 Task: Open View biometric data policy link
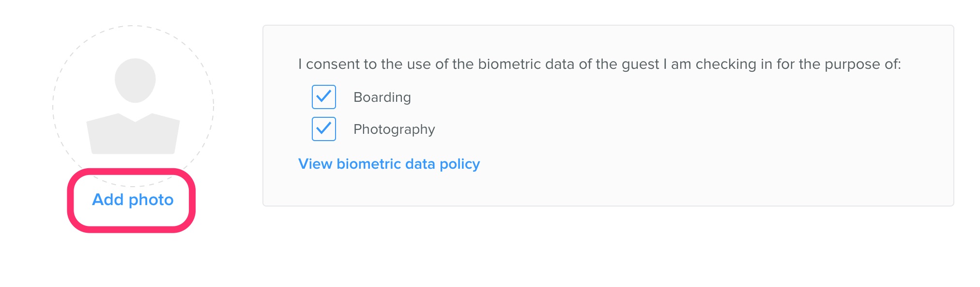(389, 164)
